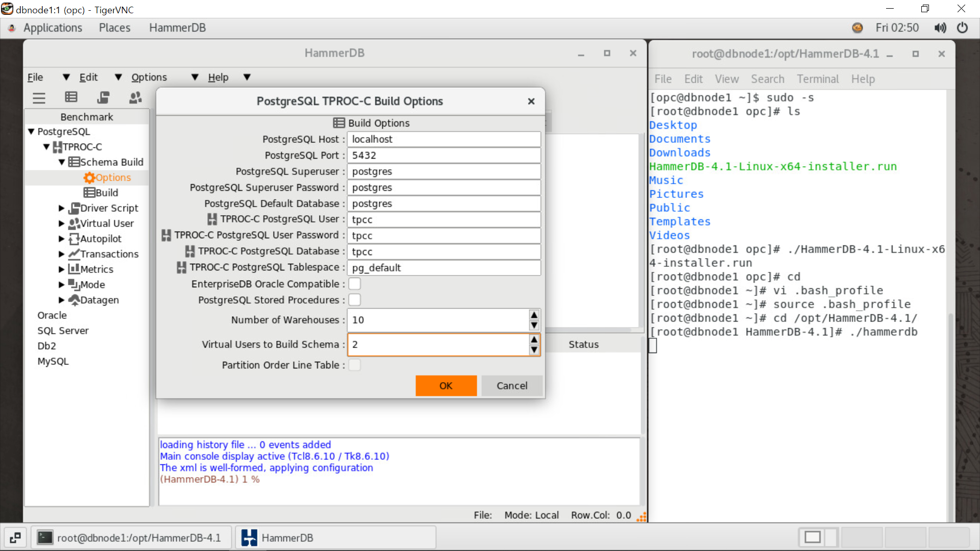Open the Terminal menu in terminal window

[817, 79]
